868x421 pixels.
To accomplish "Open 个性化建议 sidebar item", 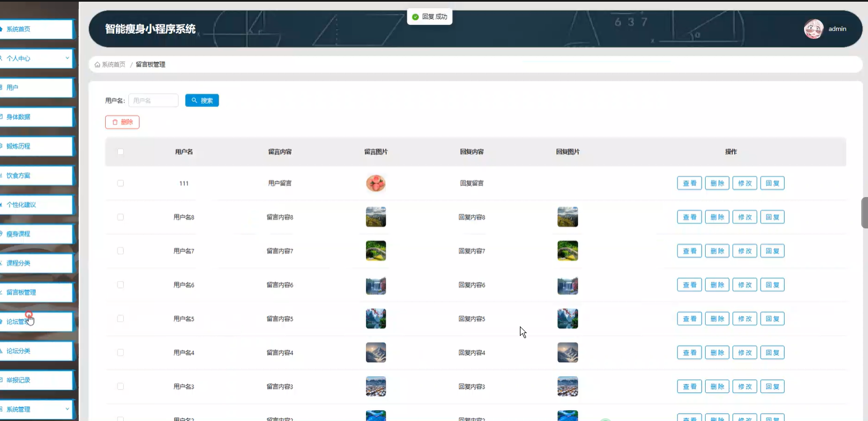I will coord(36,204).
